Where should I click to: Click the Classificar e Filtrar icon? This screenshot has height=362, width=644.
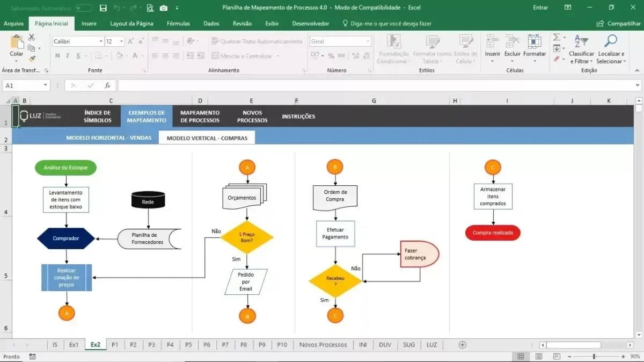tap(581, 41)
